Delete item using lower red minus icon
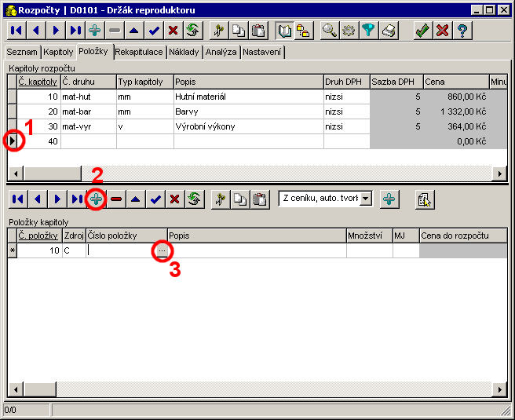Screen dimensions: 515x420 (x=116, y=199)
